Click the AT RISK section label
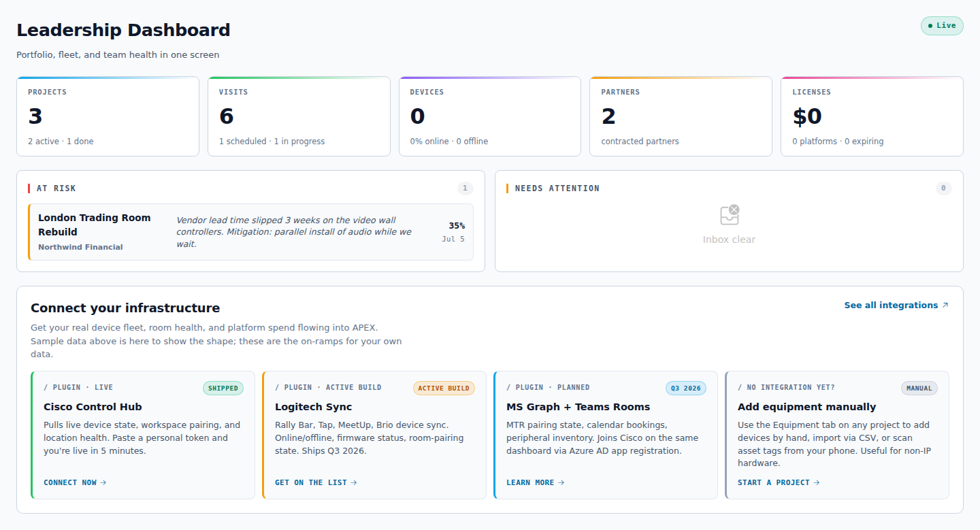The height and width of the screenshot is (530, 980). point(56,188)
